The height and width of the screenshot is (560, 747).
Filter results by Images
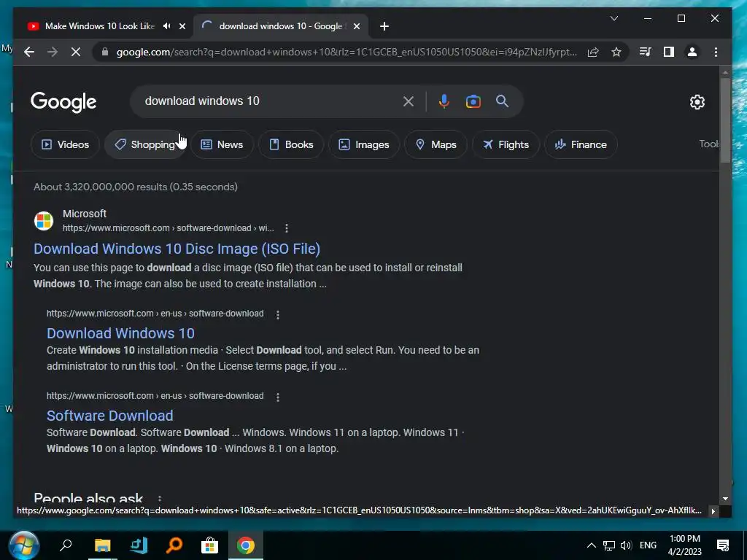(364, 144)
